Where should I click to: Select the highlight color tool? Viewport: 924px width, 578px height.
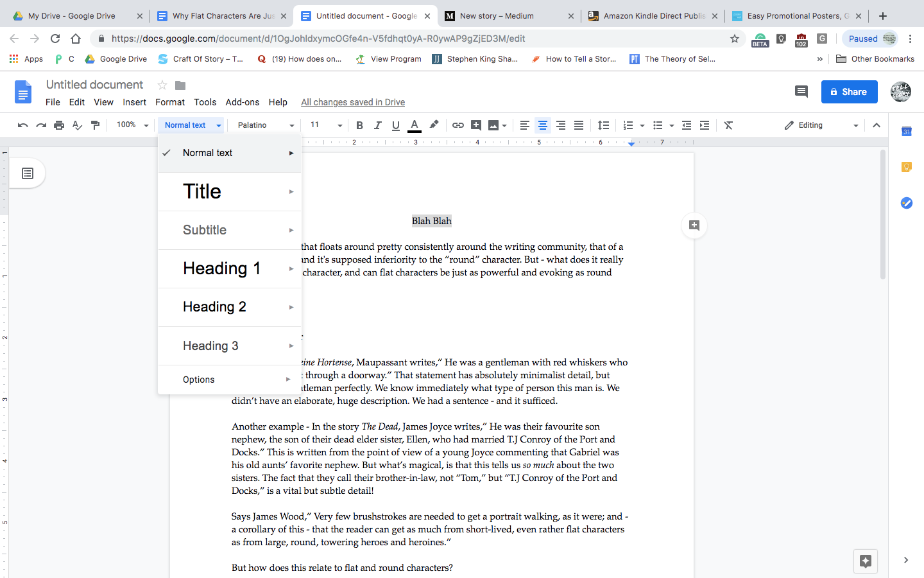434,125
